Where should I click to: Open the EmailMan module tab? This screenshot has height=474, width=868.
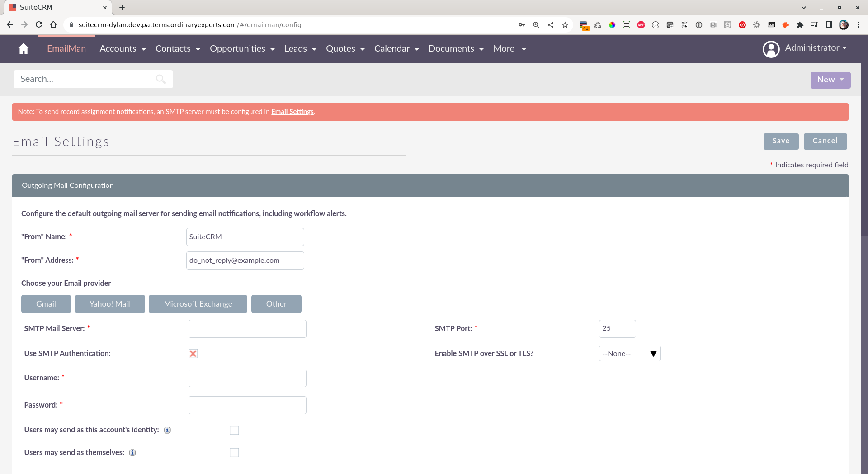coord(66,49)
